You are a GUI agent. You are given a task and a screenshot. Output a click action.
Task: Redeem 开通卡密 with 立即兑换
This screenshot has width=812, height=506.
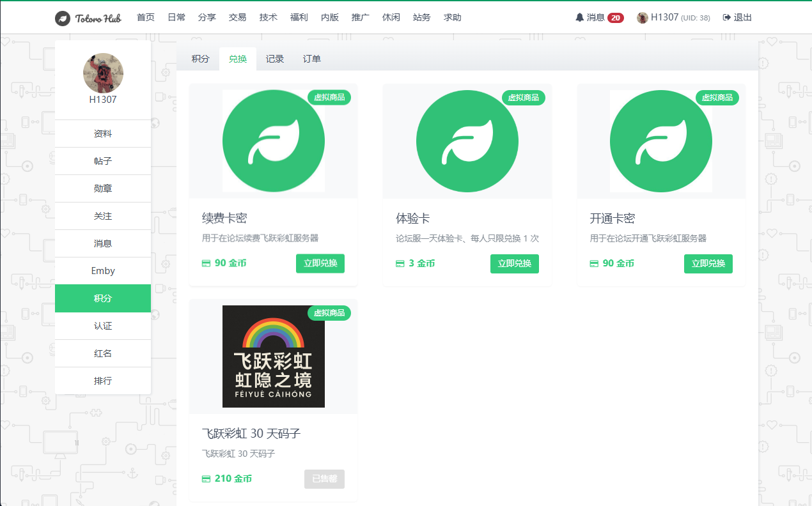tap(708, 263)
